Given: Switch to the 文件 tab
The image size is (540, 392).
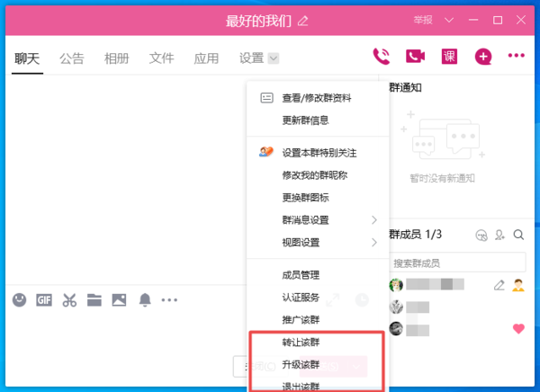Looking at the screenshot, I should [x=161, y=58].
